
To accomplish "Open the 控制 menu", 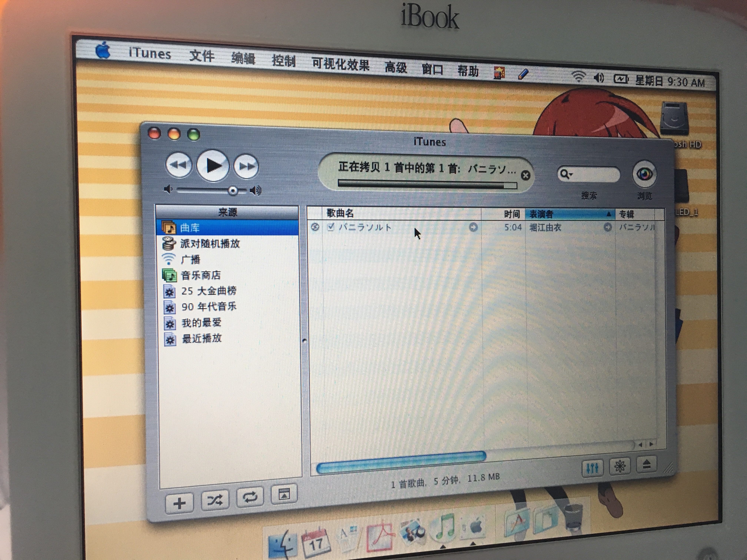I will click(x=284, y=61).
